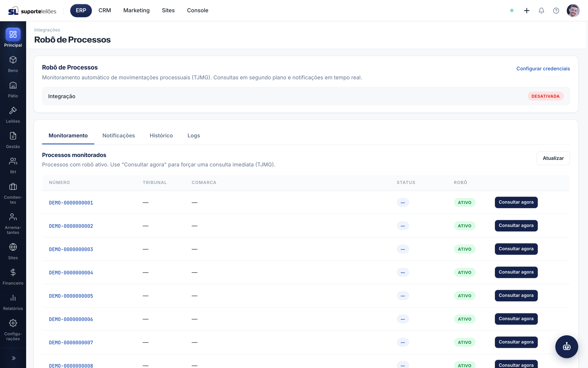
Task: Open the Financeiro dollar icon
Action: pyautogui.click(x=13, y=272)
